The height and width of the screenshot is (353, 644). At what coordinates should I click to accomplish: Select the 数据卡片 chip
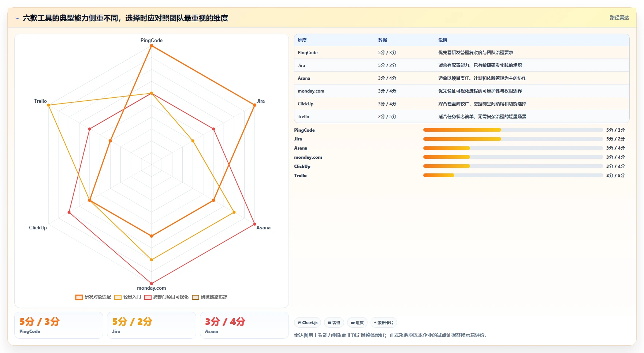tap(384, 323)
